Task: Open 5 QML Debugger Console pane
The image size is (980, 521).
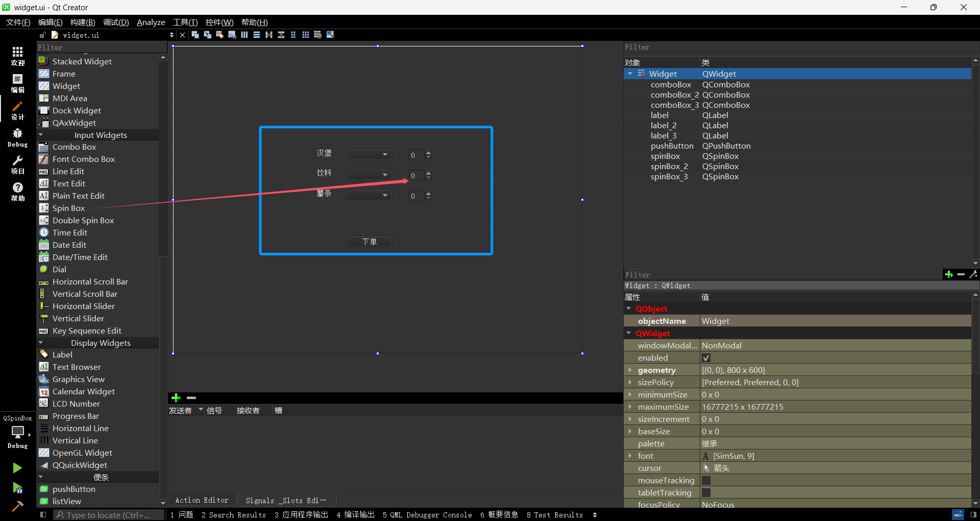Action: [427, 515]
